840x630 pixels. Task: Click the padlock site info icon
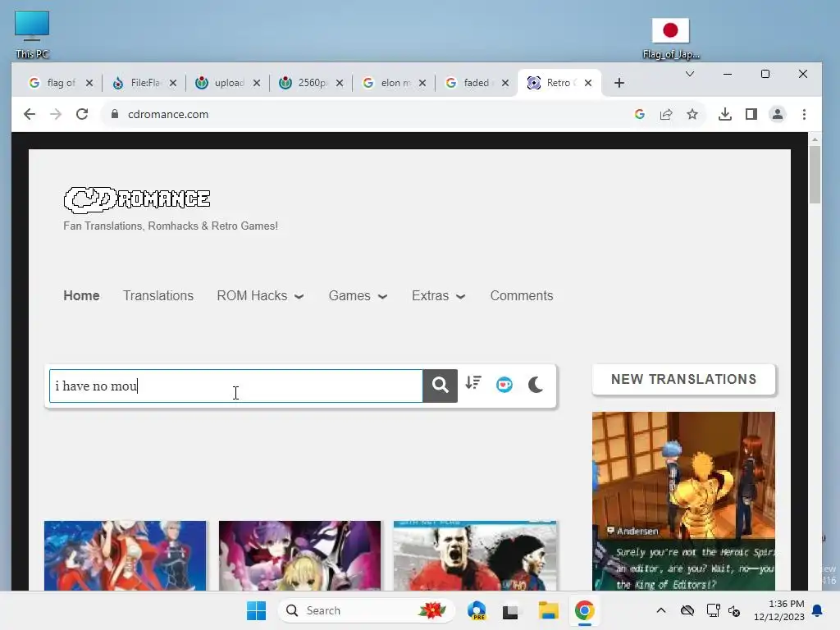point(114,114)
